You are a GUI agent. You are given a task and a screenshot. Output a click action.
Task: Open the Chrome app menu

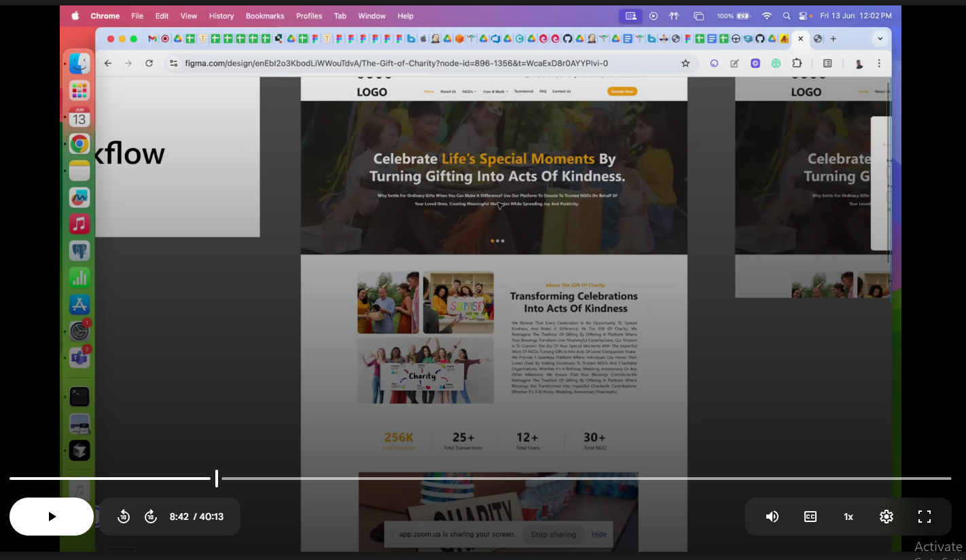pos(105,16)
